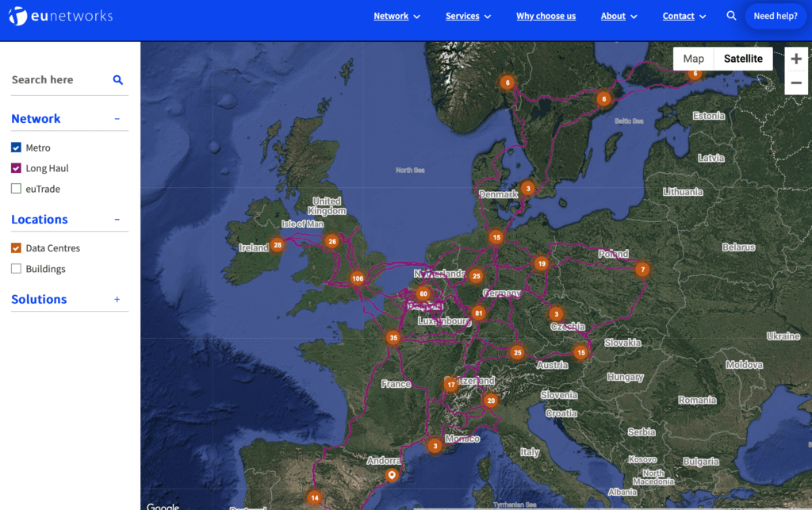Zoom out of the map with minus button
The height and width of the screenshot is (510, 812).
point(796,83)
